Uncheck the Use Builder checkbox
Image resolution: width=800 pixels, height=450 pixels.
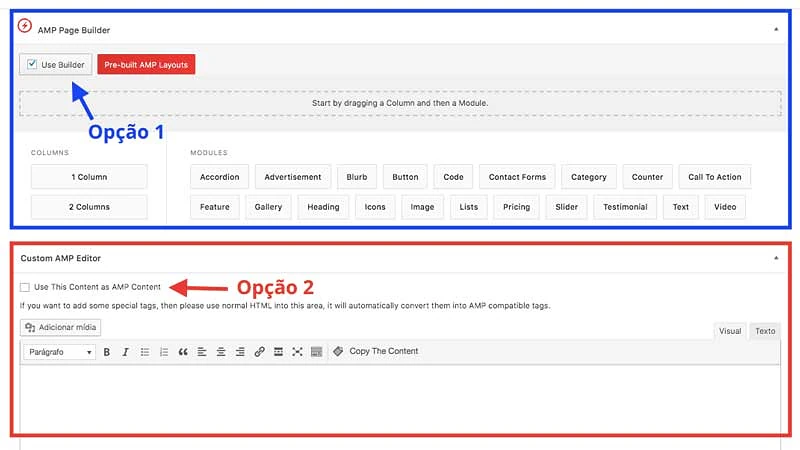pos(32,64)
